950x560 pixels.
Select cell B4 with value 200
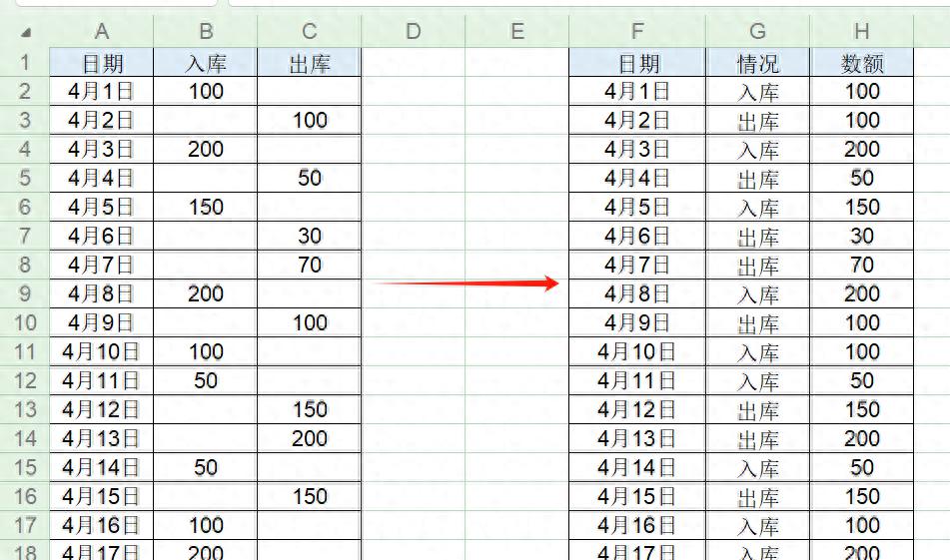(206, 149)
